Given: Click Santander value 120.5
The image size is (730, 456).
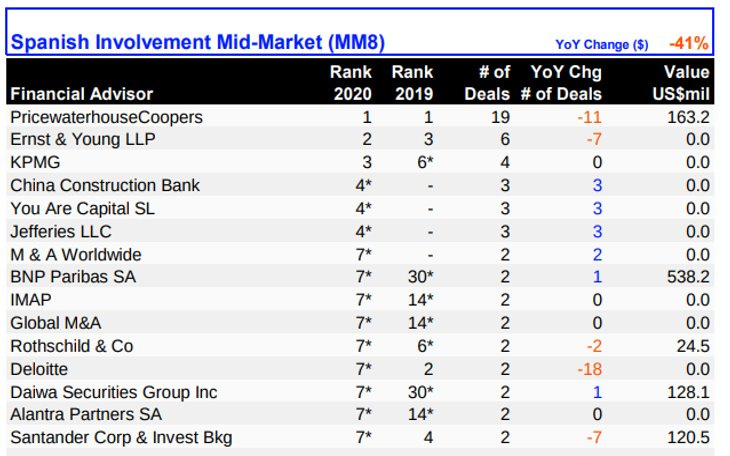Looking at the screenshot, I should click(688, 437).
